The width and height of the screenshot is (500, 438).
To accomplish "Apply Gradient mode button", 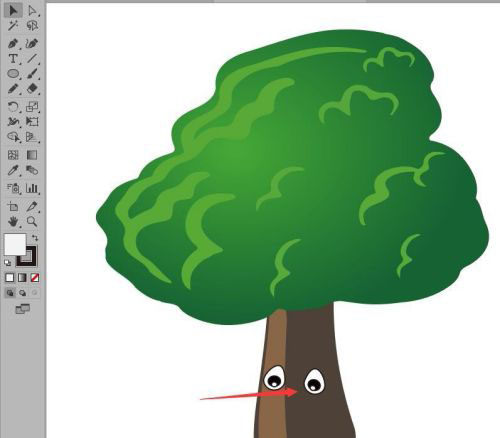I will 22,278.
